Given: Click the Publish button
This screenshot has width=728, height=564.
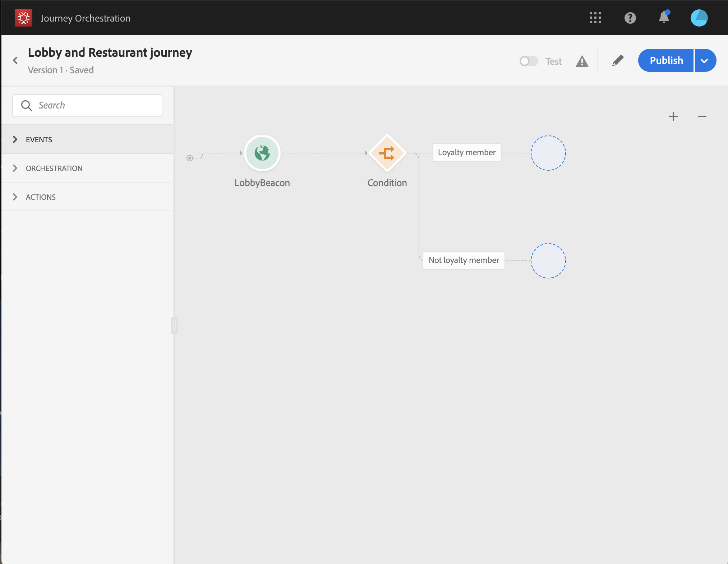Looking at the screenshot, I should pos(666,61).
